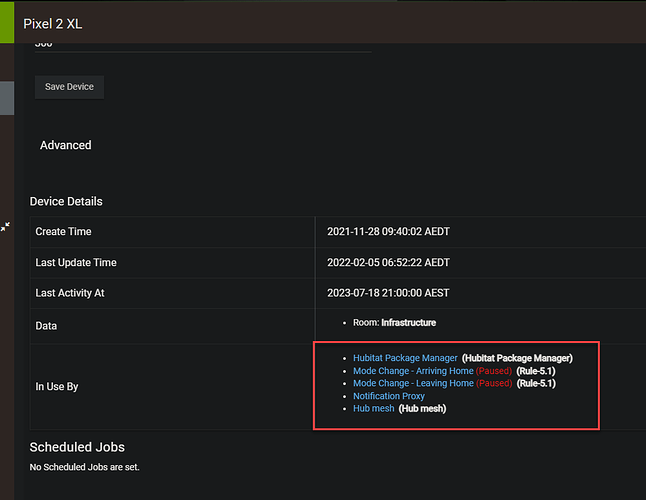
Task: Click the Last Activity At timestamp value
Action: click(x=388, y=294)
